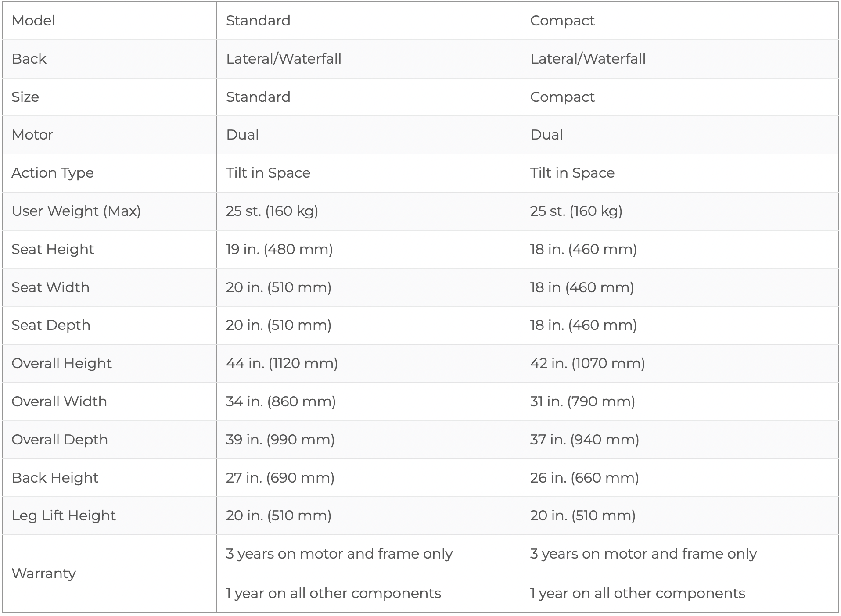
Task: Click the Seat Width row label
Action: point(50,287)
